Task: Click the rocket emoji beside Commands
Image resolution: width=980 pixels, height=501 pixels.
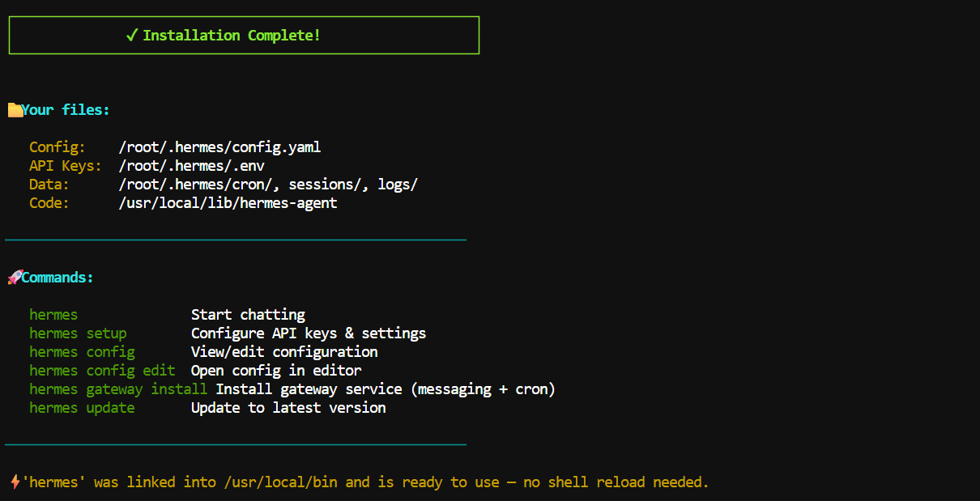Action: click(x=15, y=278)
